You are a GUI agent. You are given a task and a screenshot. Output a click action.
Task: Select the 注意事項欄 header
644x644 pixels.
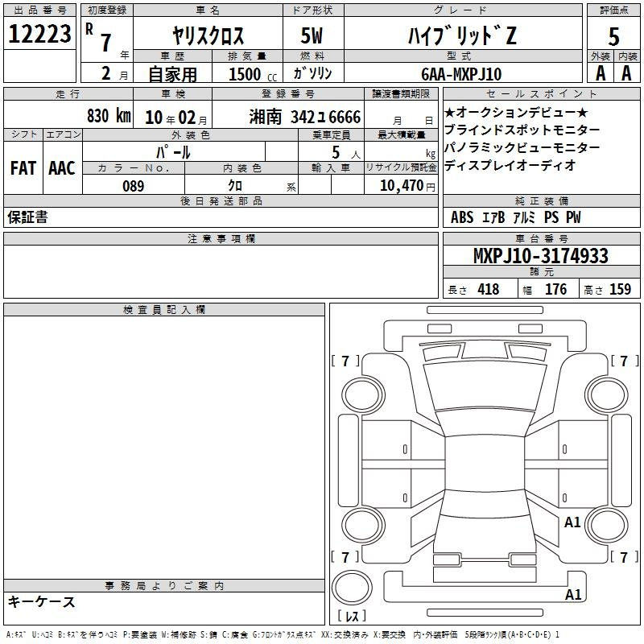pyautogui.click(x=221, y=238)
